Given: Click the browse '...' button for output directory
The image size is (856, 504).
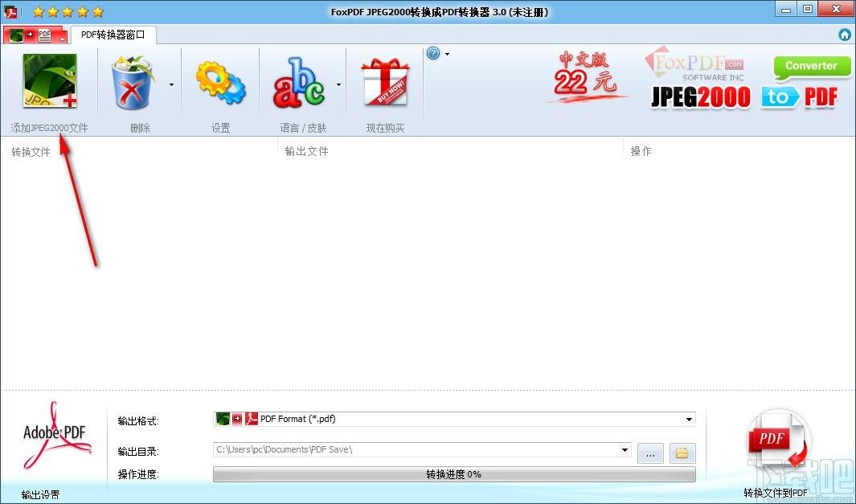Looking at the screenshot, I should point(650,454).
